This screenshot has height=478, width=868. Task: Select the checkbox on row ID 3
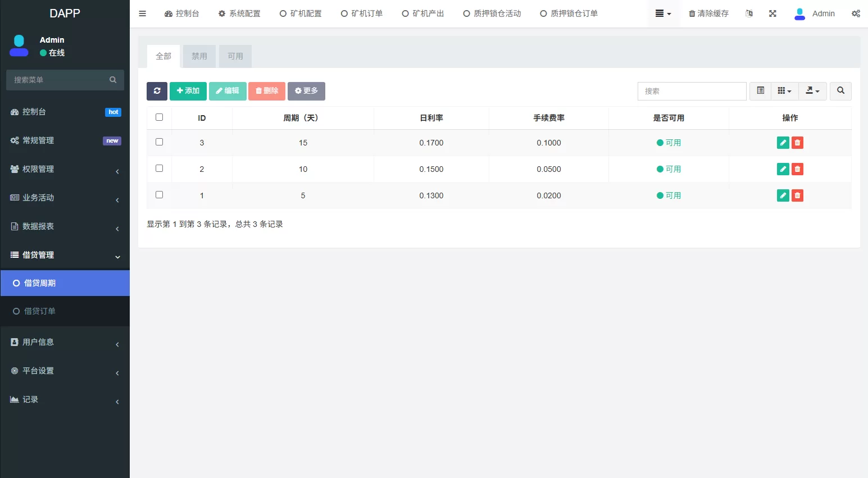click(159, 142)
